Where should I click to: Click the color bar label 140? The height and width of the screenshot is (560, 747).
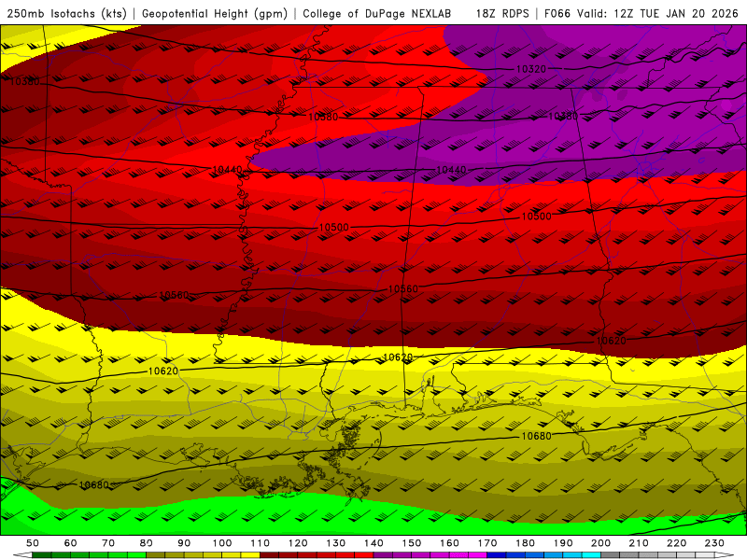tap(373, 543)
